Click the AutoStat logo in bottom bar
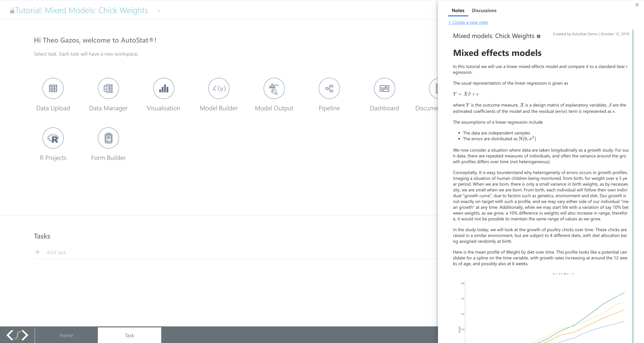Screen dimensions: 644x343 click(17, 335)
